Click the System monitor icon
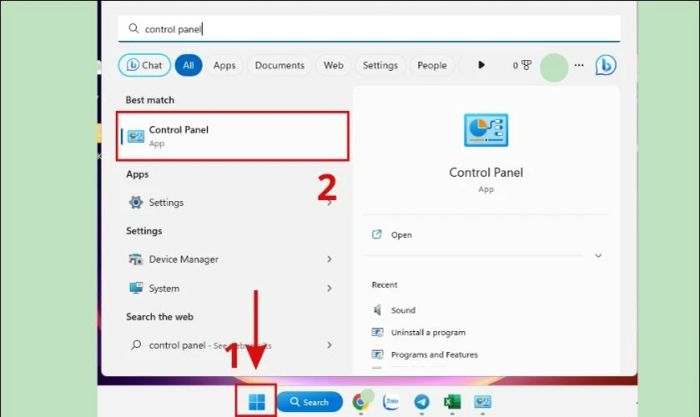The width and height of the screenshot is (700, 417). point(136,288)
